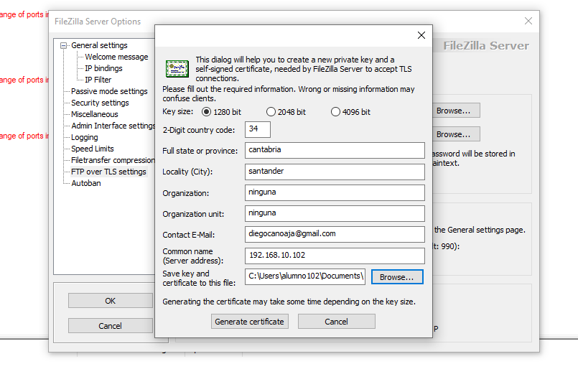578x392 pixels.
Task: Click the Organization field containing ninguna
Action: point(335,192)
